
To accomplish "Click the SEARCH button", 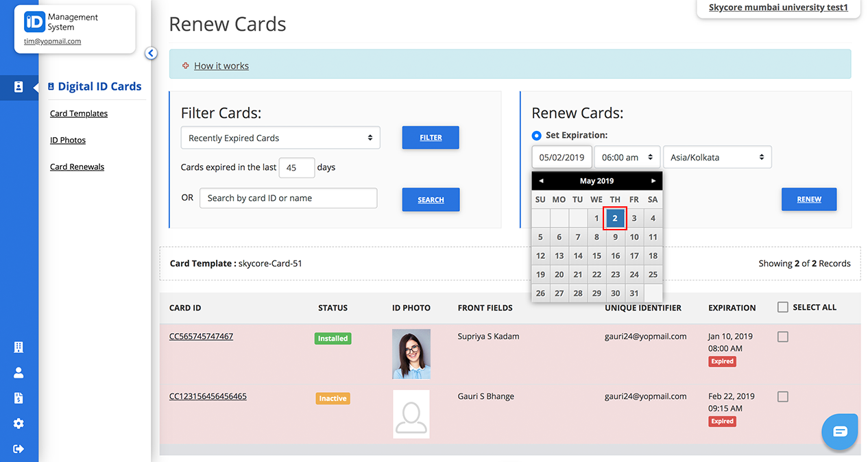I will click(x=431, y=199).
